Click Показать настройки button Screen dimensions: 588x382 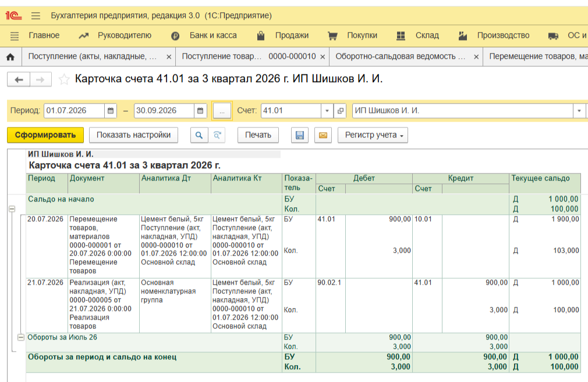(133, 135)
